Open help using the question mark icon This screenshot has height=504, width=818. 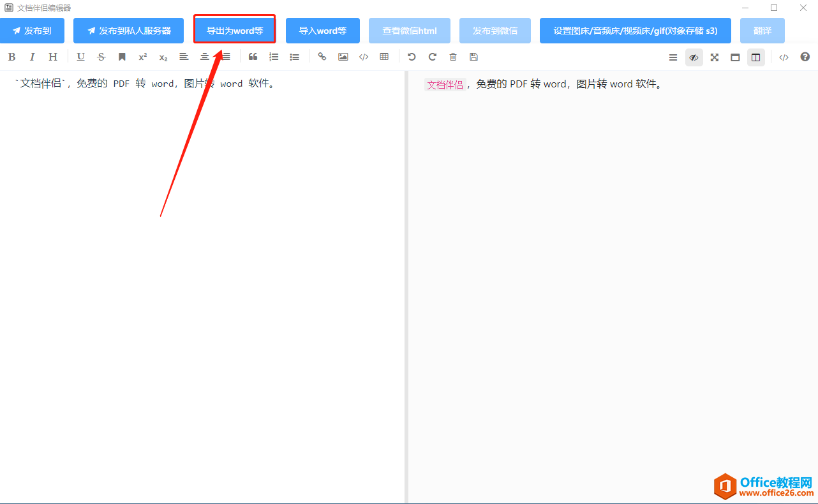coord(805,57)
